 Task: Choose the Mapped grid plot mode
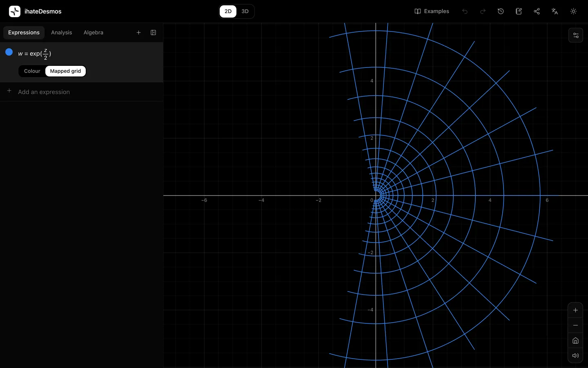[x=65, y=71]
